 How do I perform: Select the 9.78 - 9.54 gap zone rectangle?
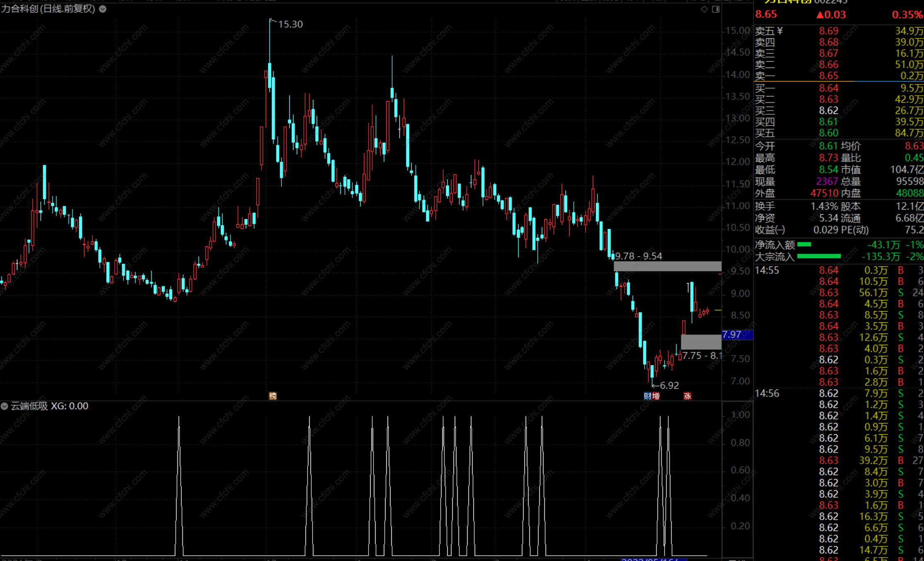click(x=667, y=266)
